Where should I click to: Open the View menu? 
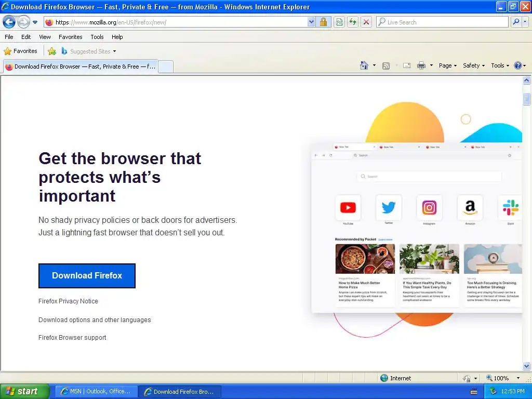[x=45, y=37]
